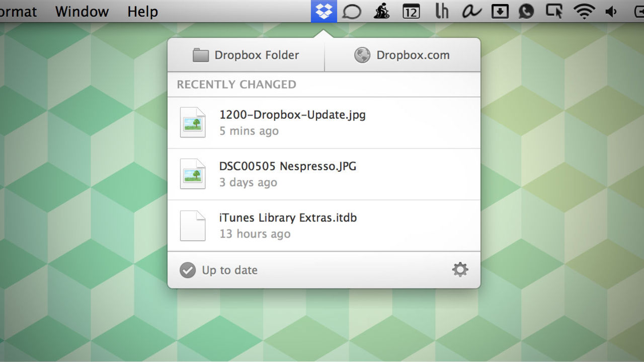Open the calendar date icon showing 12
Image resolution: width=644 pixels, height=362 pixels.
pos(411,11)
